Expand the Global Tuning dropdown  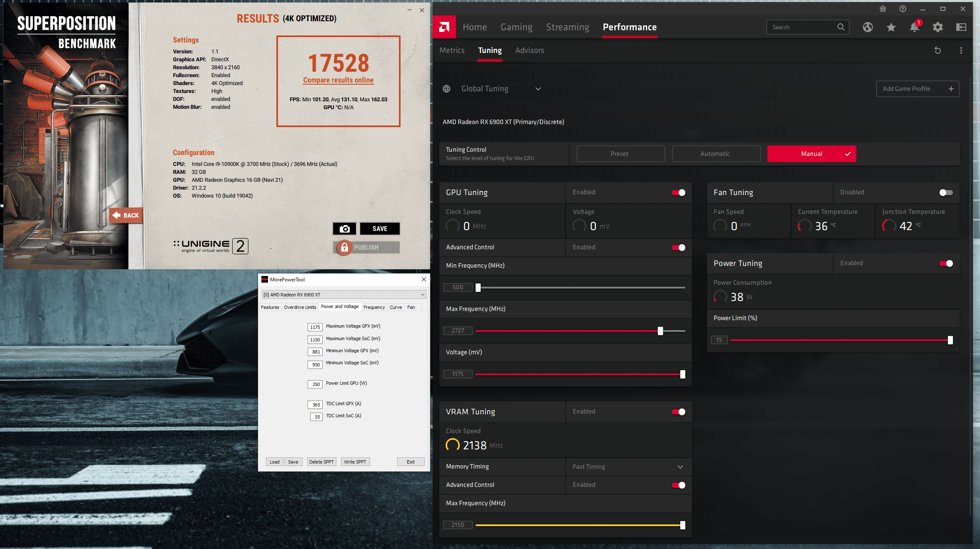point(538,89)
